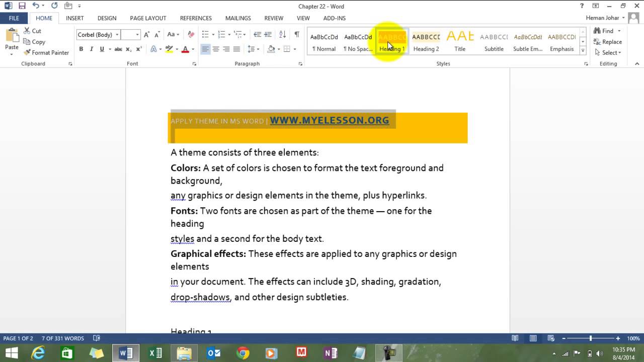Expand the Styles gallery More arrow
This screenshot has width=644, height=362.
pyautogui.click(x=583, y=51)
